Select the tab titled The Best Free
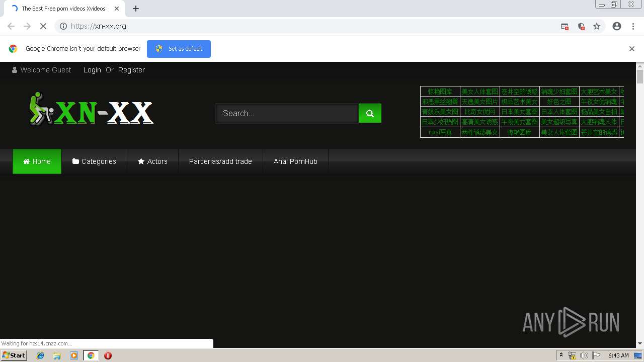Viewport: 644px width, 362px height. [63, 9]
